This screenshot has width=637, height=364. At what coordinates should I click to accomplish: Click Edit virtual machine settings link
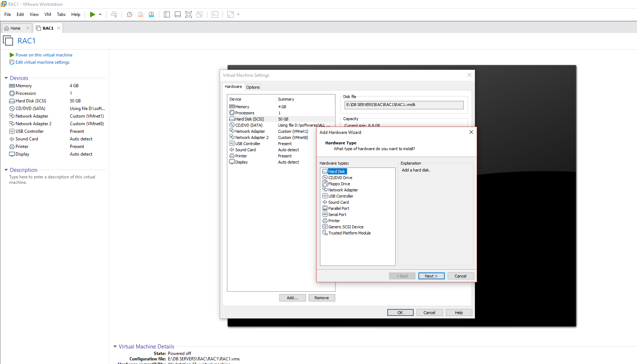click(42, 62)
